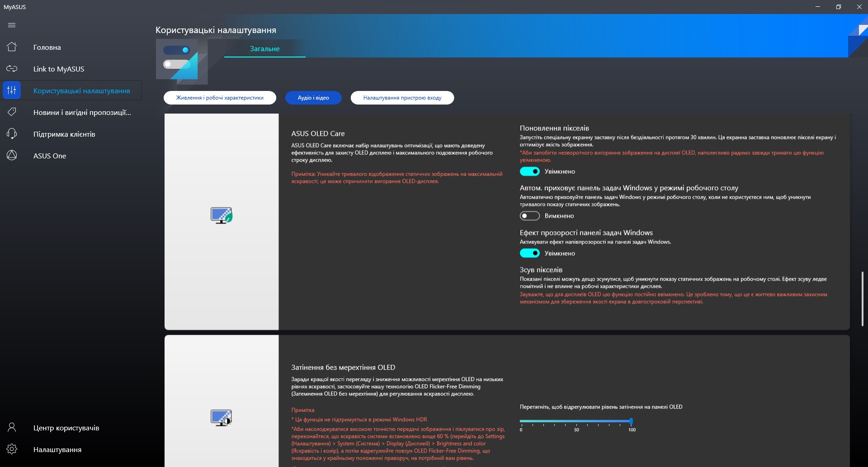This screenshot has height=467, width=868.
Task: Open Живлення і робочі характеристики section
Action: coord(220,98)
